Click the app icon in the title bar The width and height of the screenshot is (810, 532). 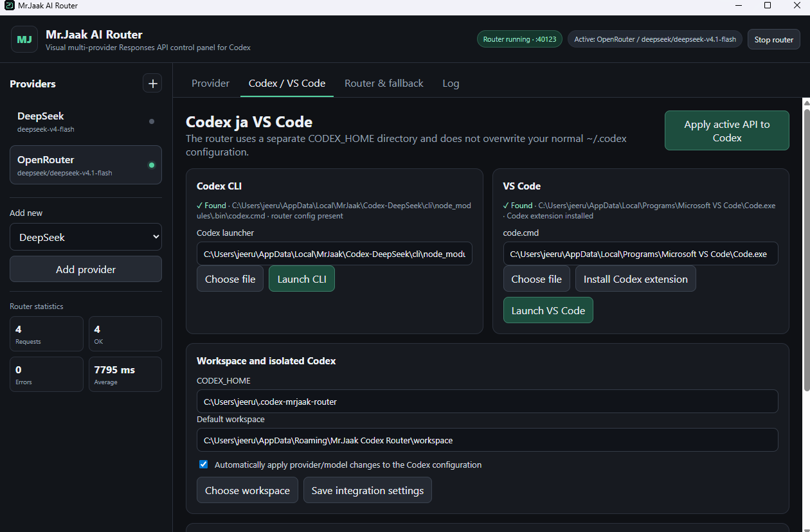(10, 6)
